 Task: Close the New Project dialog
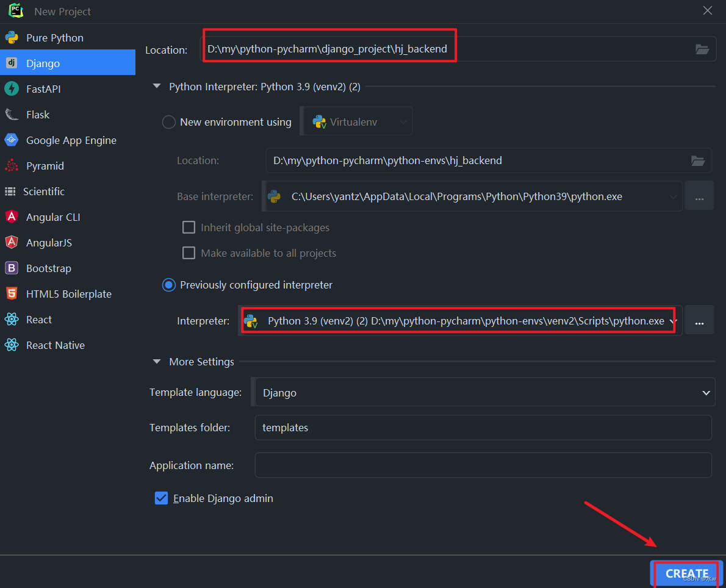(708, 10)
